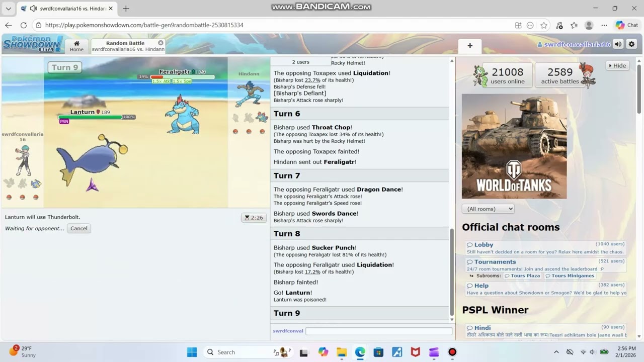
Task: Open the browser profile avatar
Action: pyautogui.click(x=589, y=25)
